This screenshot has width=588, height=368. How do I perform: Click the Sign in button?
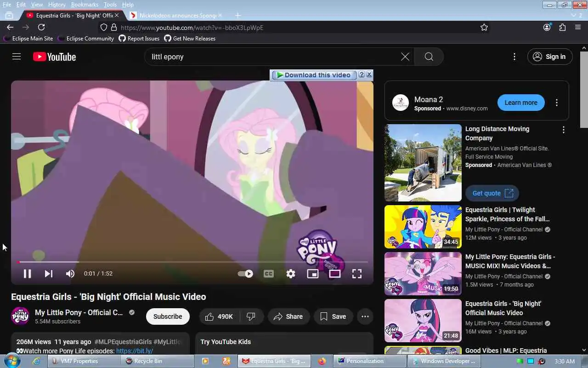click(550, 57)
